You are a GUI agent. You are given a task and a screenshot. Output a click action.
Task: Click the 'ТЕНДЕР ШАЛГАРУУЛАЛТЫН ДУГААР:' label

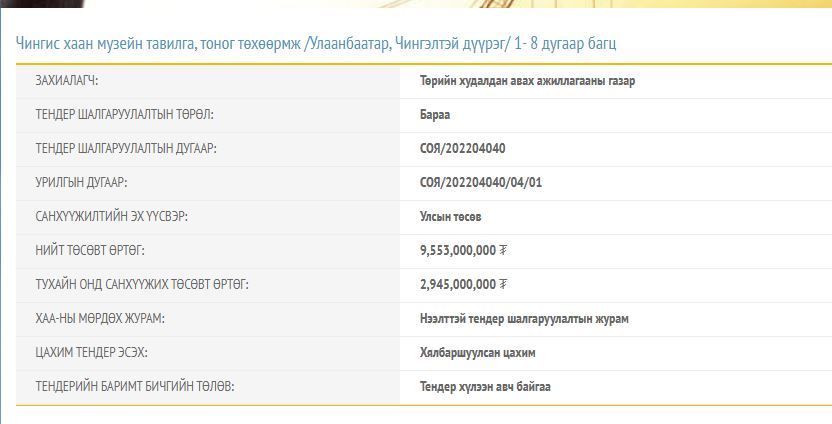pyautogui.click(x=126, y=149)
